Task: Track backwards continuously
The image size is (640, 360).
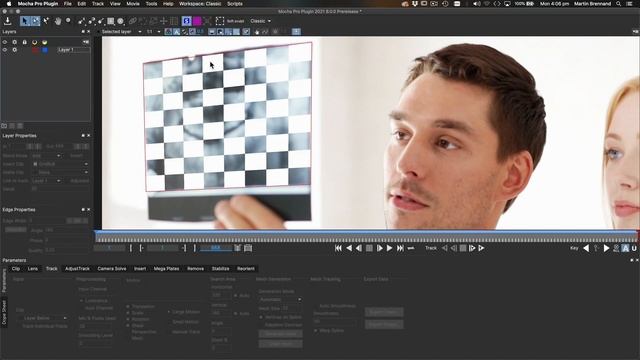Action: [x=444, y=248]
